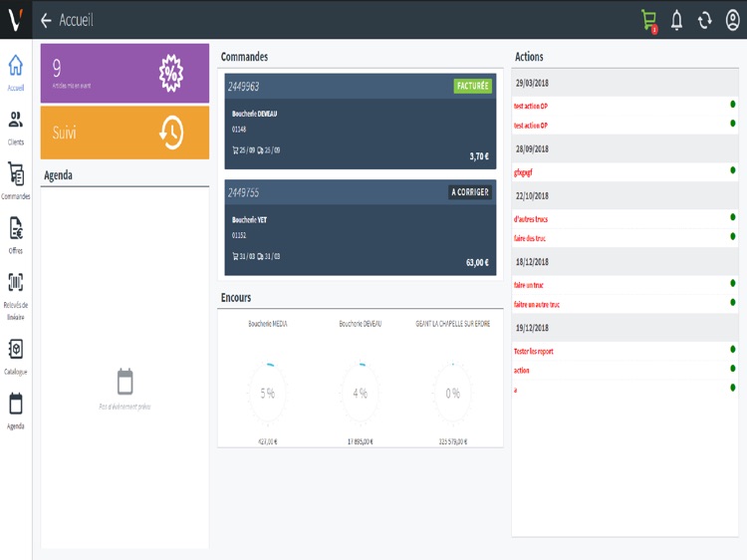Click the 427,00 € encours amount
Image resolution: width=747 pixels, height=560 pixels.
point(267,441)
